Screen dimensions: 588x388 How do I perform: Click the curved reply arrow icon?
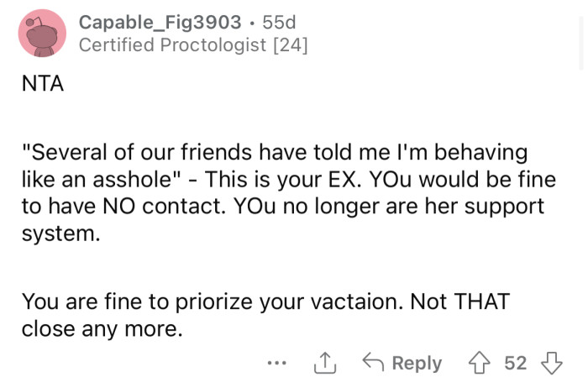(x=372, y=363)
